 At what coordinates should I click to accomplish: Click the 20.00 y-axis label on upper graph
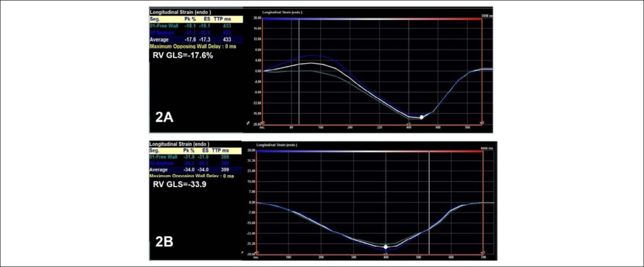[x=257, y=18]
